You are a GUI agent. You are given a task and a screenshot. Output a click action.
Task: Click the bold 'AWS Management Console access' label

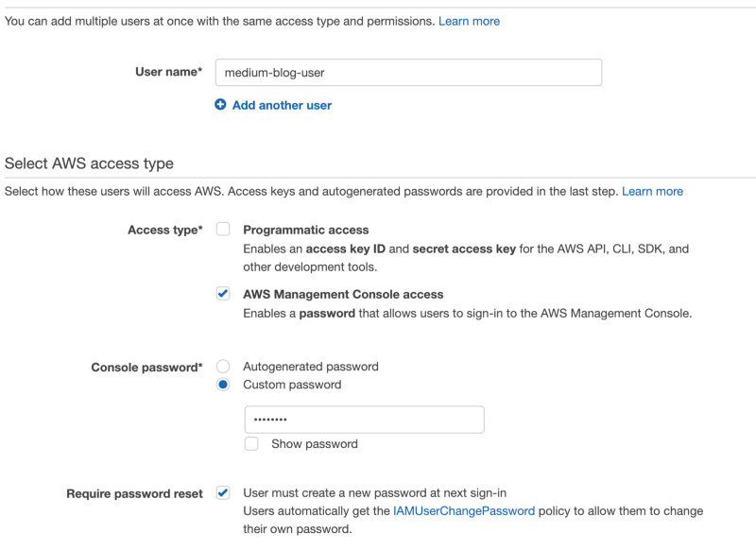coord(343,294)
